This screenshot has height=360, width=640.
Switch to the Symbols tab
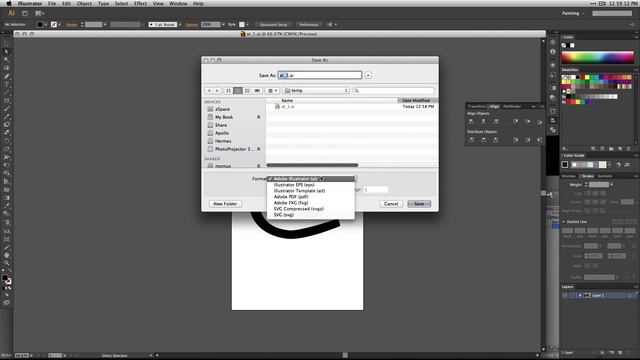coord(604,176)
